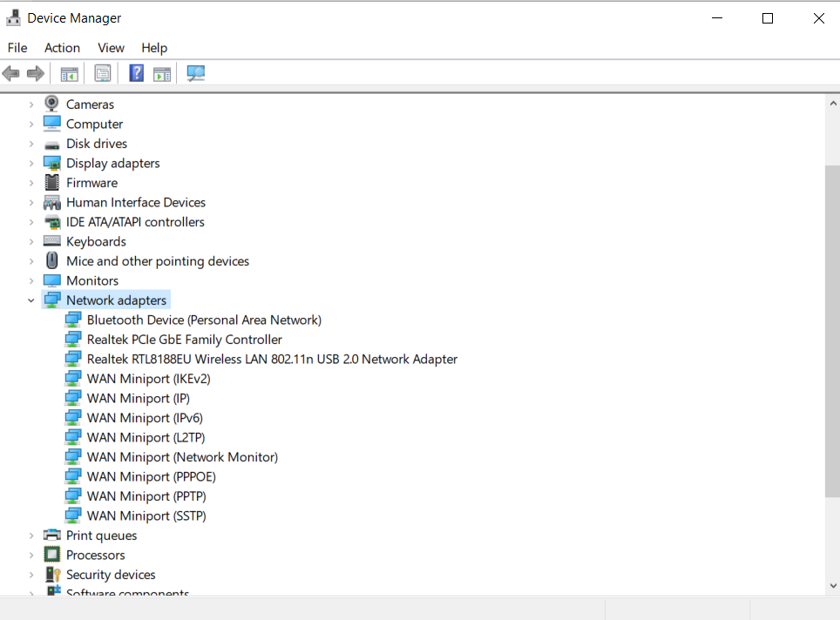Click the Firmware chip icon
Screen dimensions: 840x620
52,183
